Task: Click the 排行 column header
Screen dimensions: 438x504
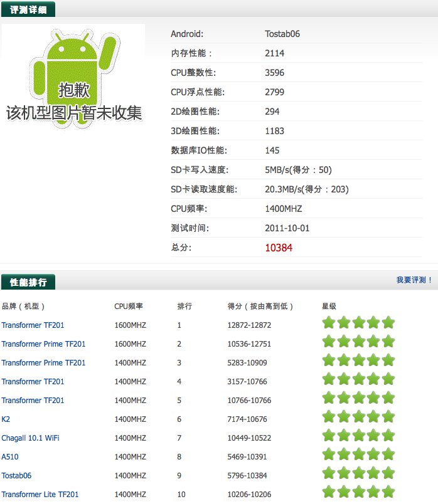Action: coord(184,307)
